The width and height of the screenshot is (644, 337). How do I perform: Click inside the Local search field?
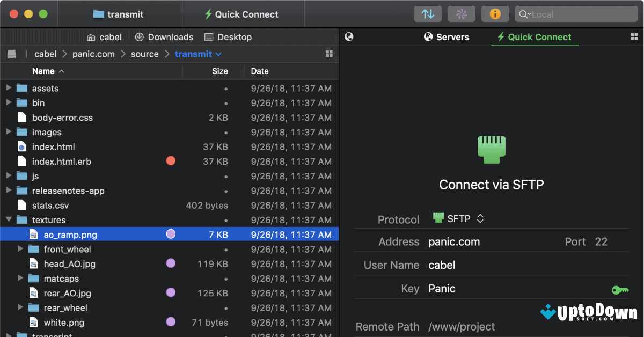tap(576, 14)
